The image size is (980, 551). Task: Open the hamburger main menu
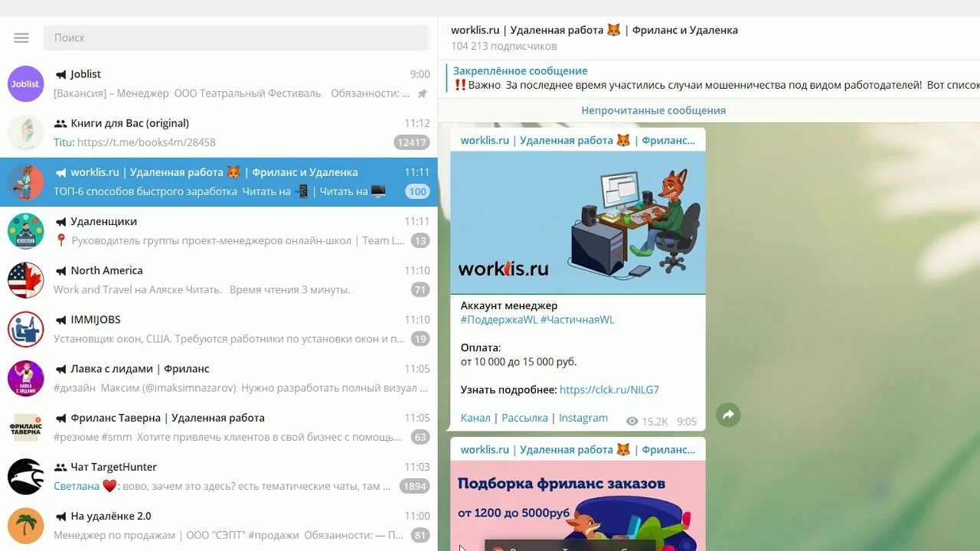click(21, 37)
